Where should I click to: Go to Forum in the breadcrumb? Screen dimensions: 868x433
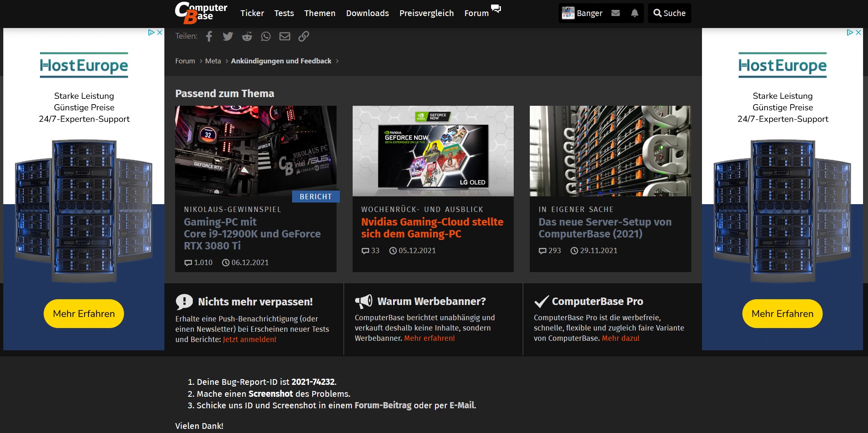(x=185, y=61)
